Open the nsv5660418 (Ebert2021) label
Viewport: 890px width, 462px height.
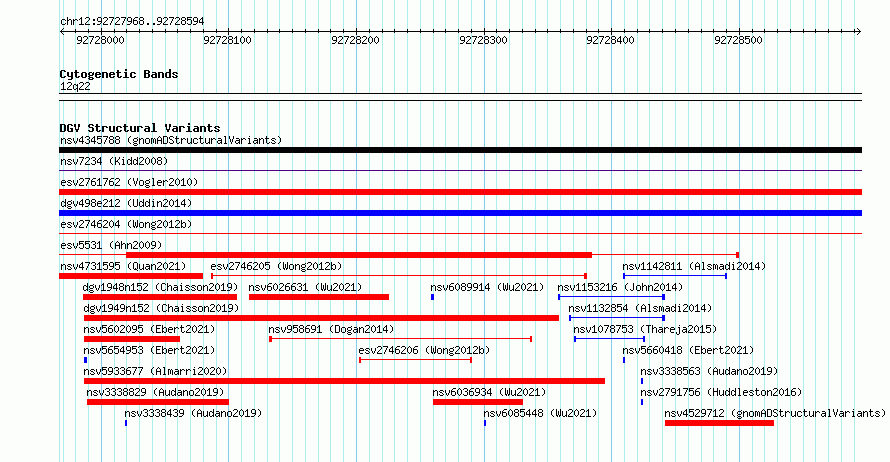[688, 350]
